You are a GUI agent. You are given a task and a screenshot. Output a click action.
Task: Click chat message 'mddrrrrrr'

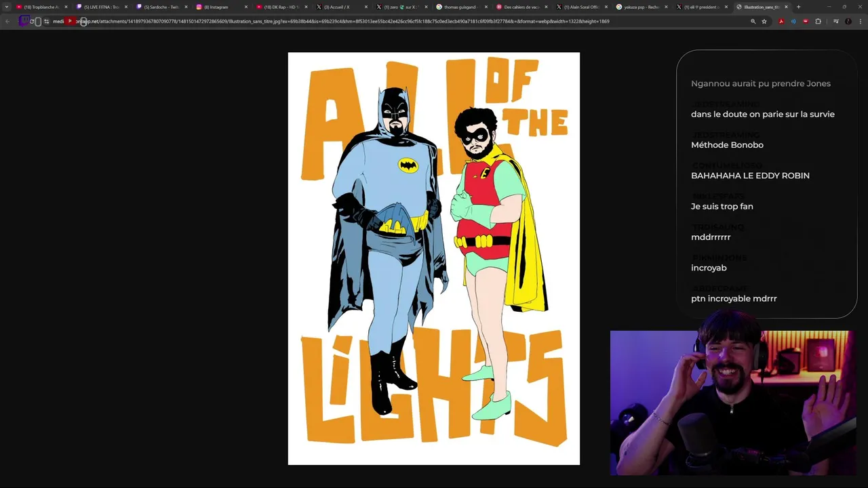711,237
